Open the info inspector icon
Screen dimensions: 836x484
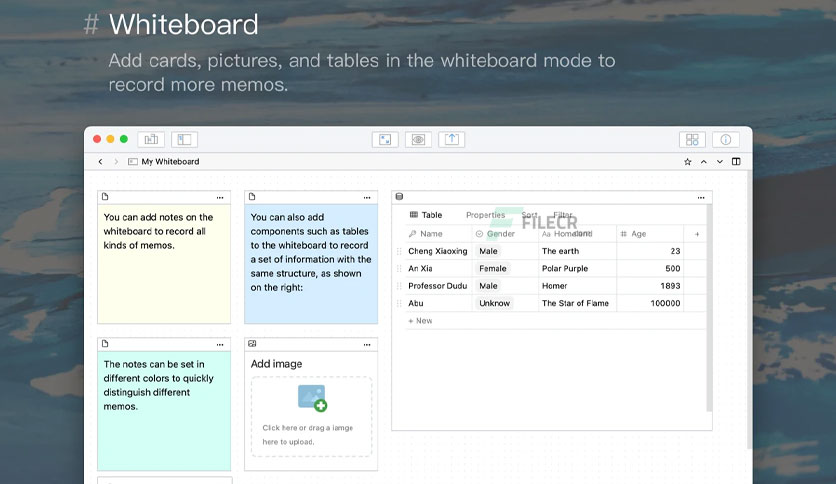click(726, 140)
